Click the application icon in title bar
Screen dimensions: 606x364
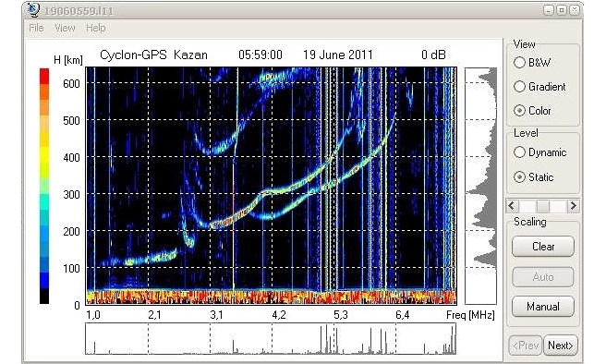(33, 10)
